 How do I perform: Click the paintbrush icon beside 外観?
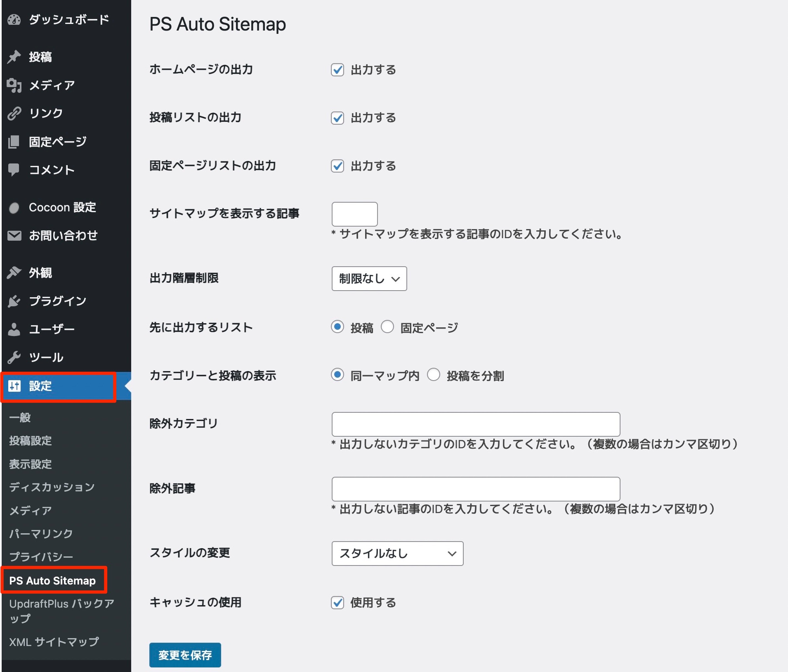click(x=14, y=272)
